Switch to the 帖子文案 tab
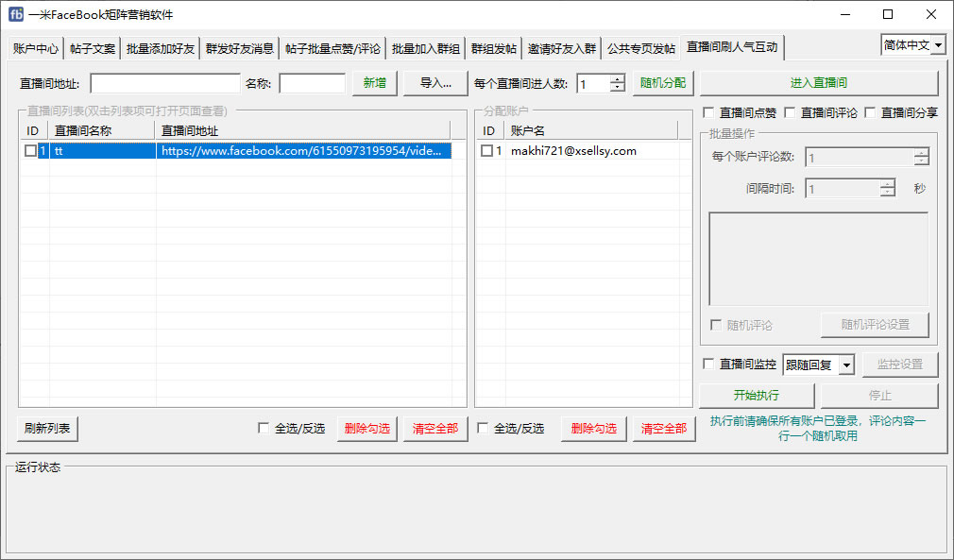Screen dimensions: 954x560 click(92, 49)
